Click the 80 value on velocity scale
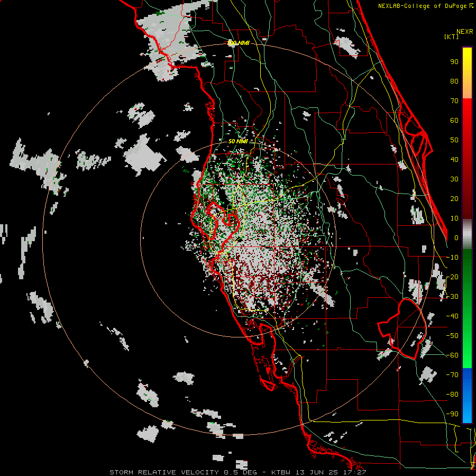 point(454,81)
